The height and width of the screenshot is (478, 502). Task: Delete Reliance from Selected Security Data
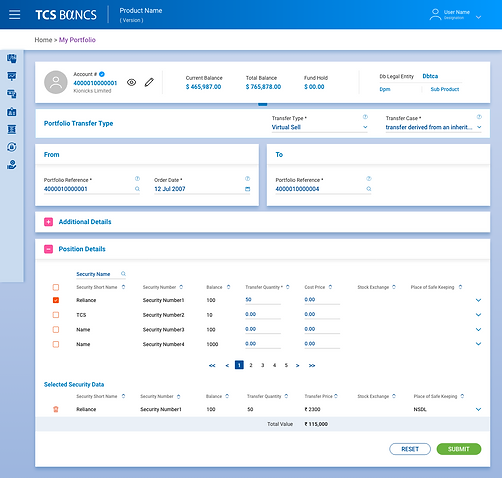[56, 409]
